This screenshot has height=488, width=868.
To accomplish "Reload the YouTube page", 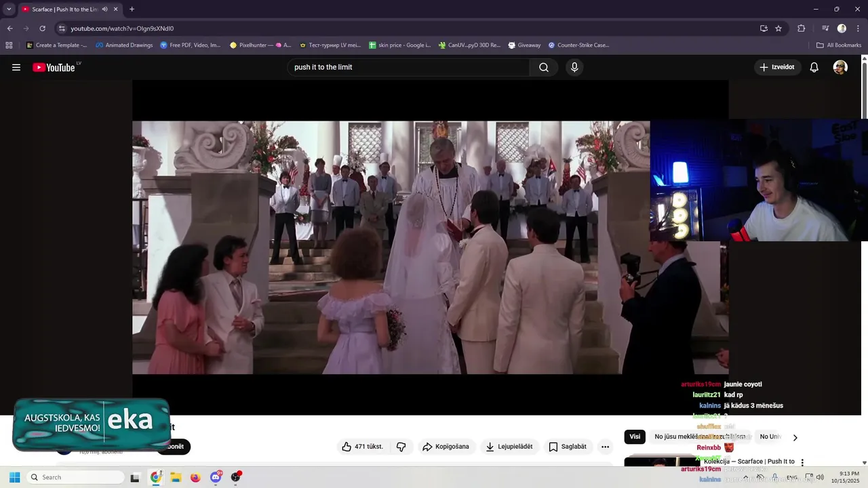I will tap(42, 28).
